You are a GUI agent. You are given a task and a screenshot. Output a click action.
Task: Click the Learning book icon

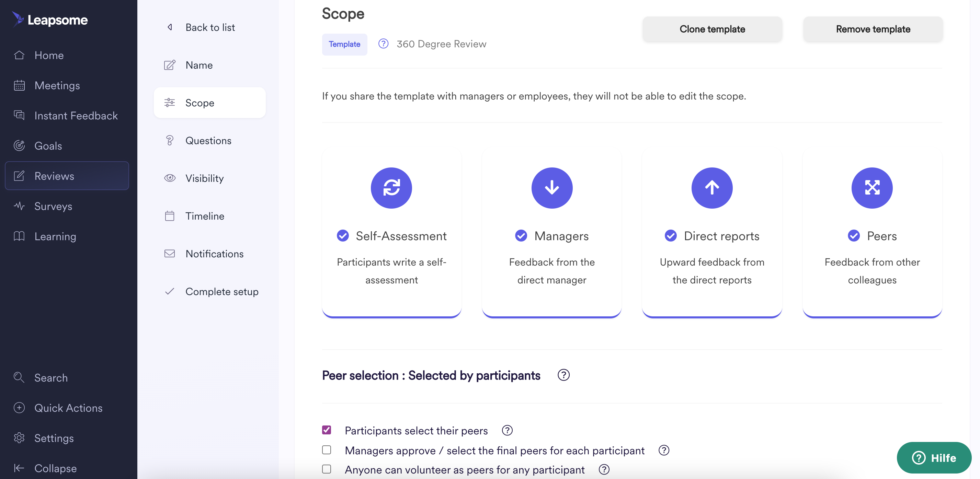19,236
